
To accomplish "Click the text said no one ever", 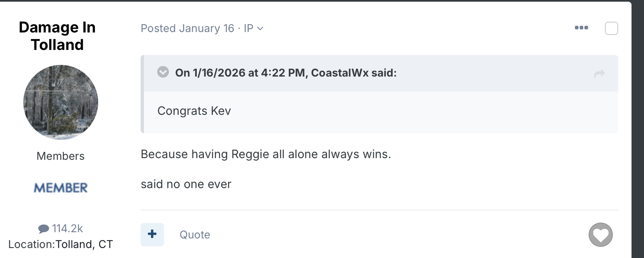I will 186,184.
